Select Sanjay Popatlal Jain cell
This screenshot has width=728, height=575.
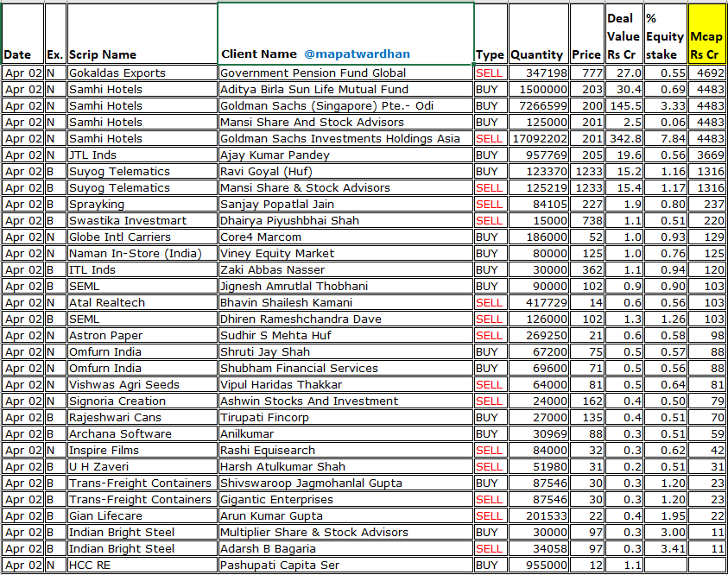[345, 205]
